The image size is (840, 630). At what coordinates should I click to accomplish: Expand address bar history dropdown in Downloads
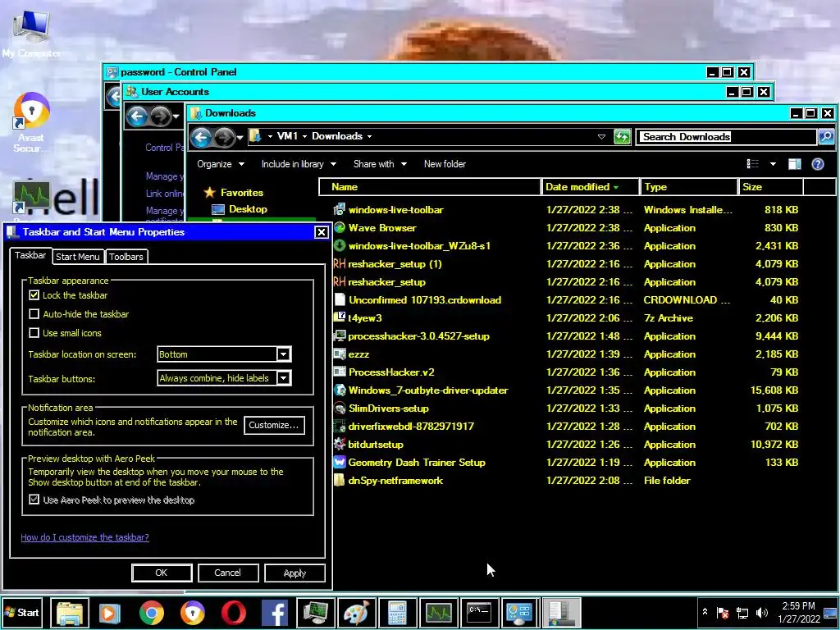[x=601, y=137]
